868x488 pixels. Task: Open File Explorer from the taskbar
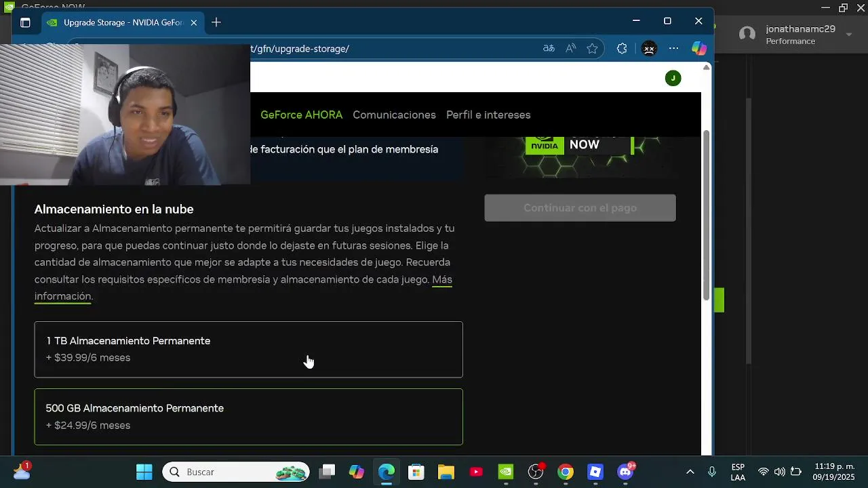446,472
